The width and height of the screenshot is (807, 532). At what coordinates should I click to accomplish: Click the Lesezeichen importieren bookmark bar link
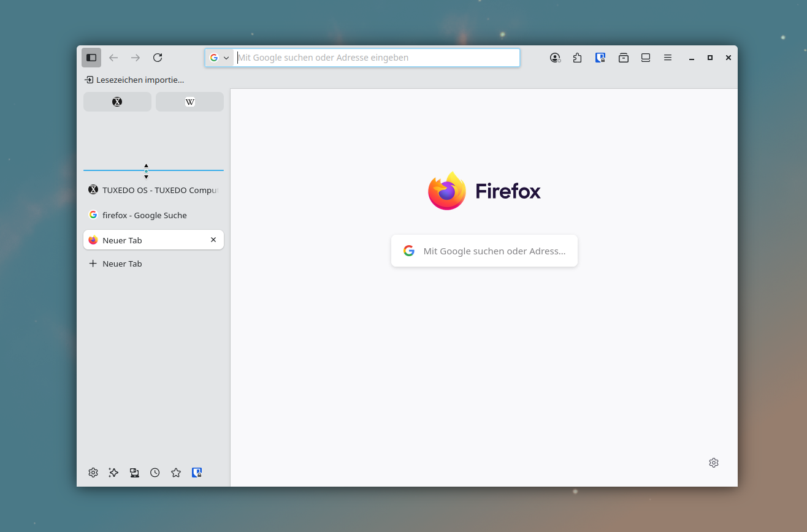[x=134, y=80]
